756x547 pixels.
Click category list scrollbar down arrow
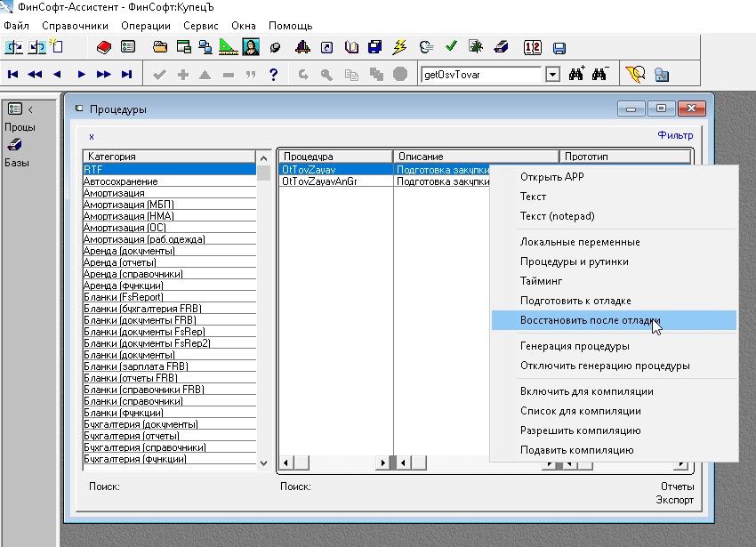[264, 463]
